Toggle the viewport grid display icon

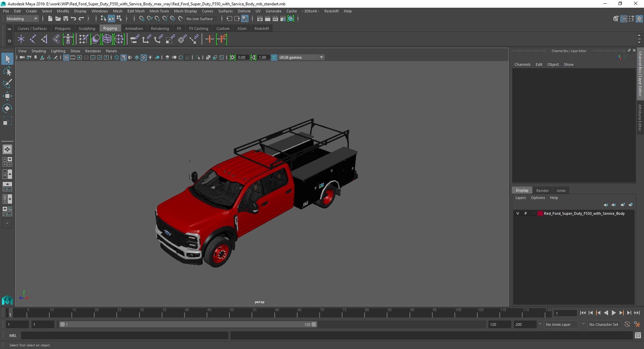[66, 57]
